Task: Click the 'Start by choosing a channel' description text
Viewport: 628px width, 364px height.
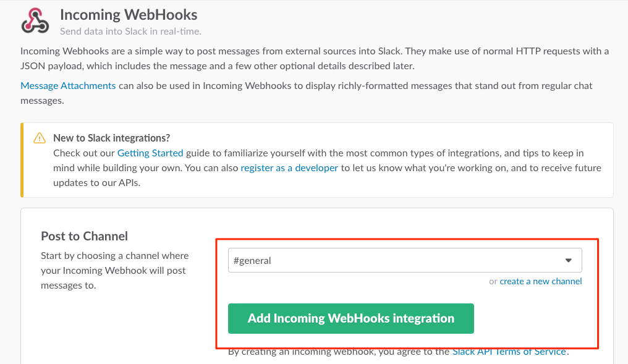Action: tap(114, 270)
